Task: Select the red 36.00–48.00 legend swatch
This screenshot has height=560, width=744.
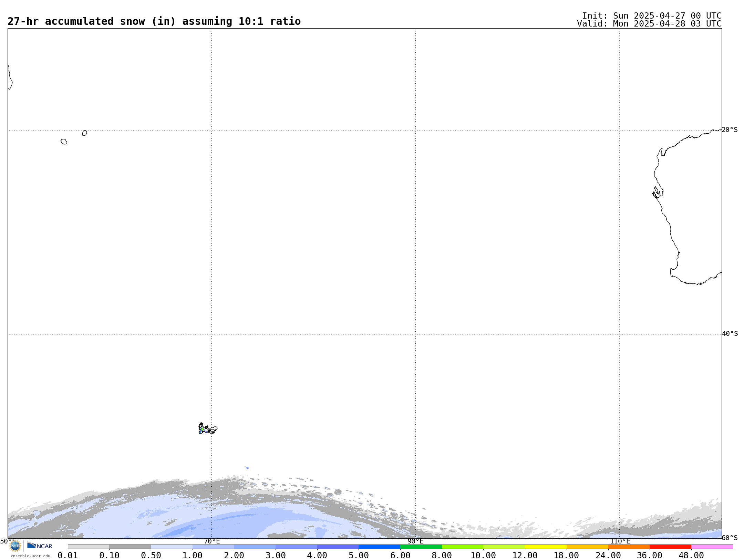Action: [x=670, y=547]
